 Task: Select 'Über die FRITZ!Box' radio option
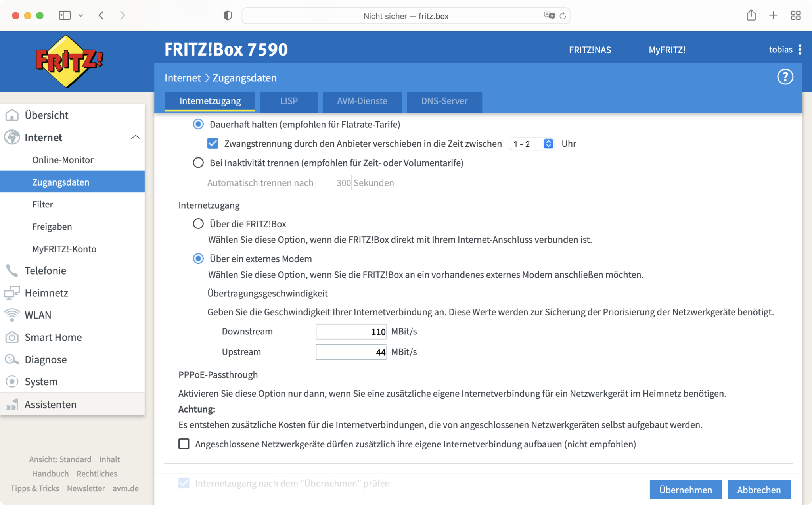coord(198,223)
